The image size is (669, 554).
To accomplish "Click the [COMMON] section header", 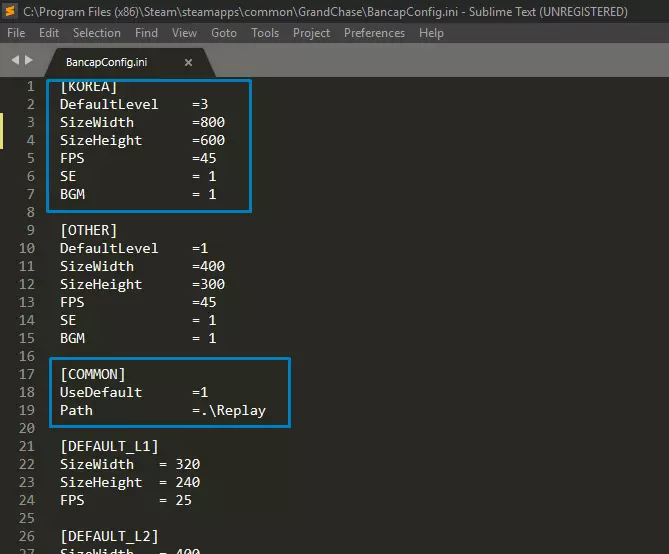I will pyautogui.click(x=93, y=374).
